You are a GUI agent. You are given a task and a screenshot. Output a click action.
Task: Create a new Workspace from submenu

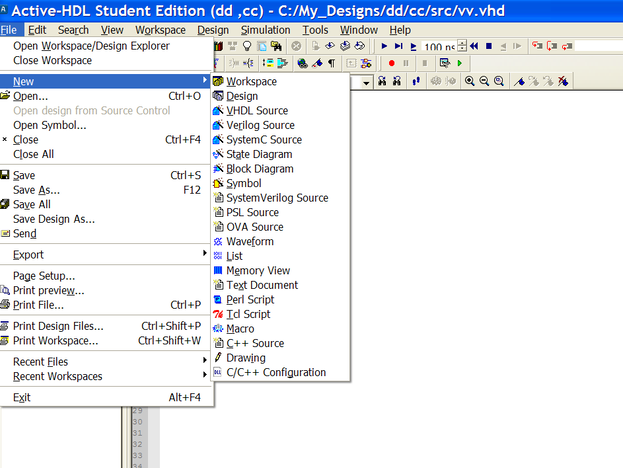[x=281, y=81]
